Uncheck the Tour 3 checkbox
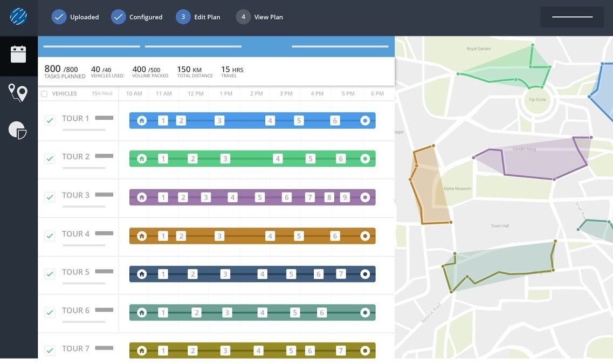The image size is (613, 364). pos(50,197)
